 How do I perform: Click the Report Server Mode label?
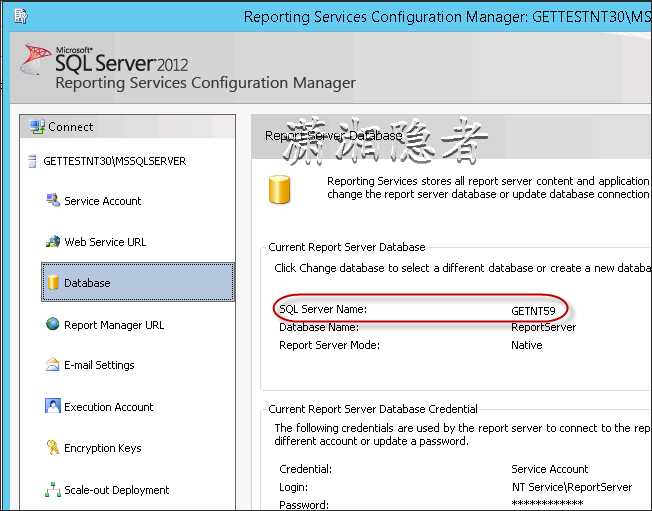329,345
